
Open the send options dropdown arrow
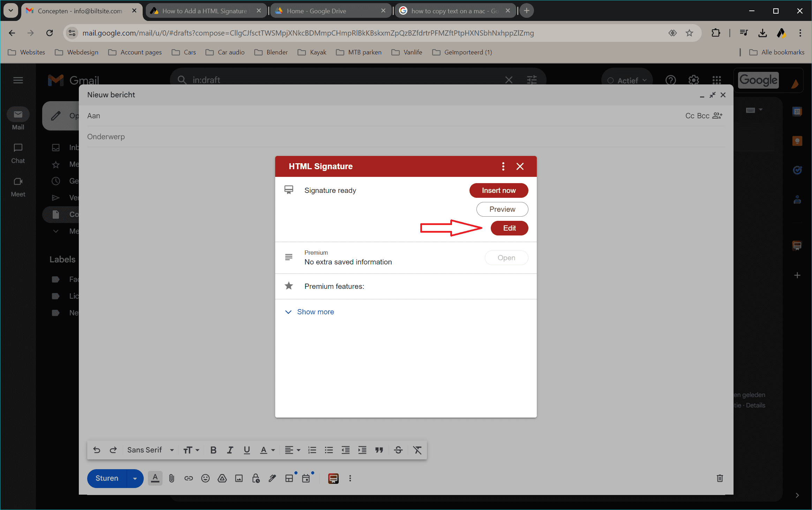point(135,478)
